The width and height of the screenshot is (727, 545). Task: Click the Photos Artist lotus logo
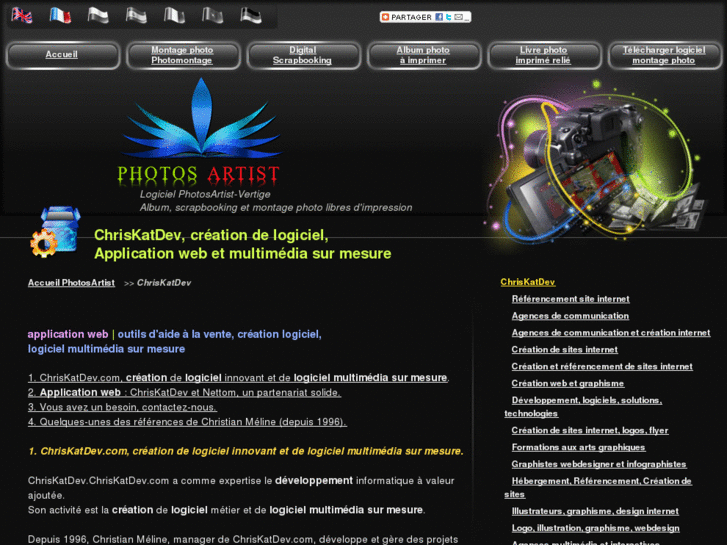pyautogui.click(x=200, y=132)
